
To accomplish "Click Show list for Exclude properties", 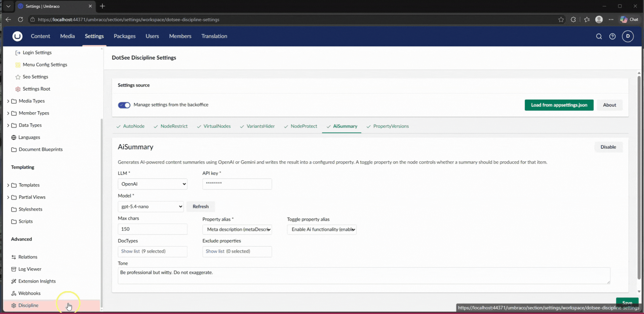I will [237, 251].
